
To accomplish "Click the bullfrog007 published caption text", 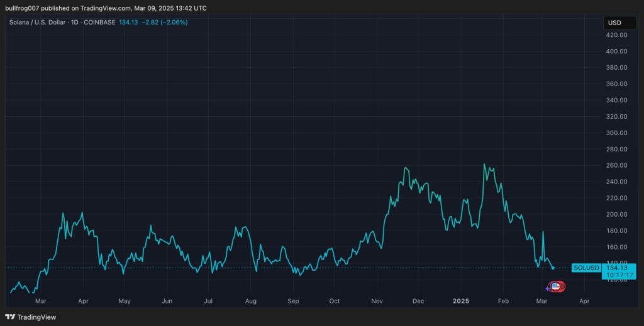I will click(106, 8).
